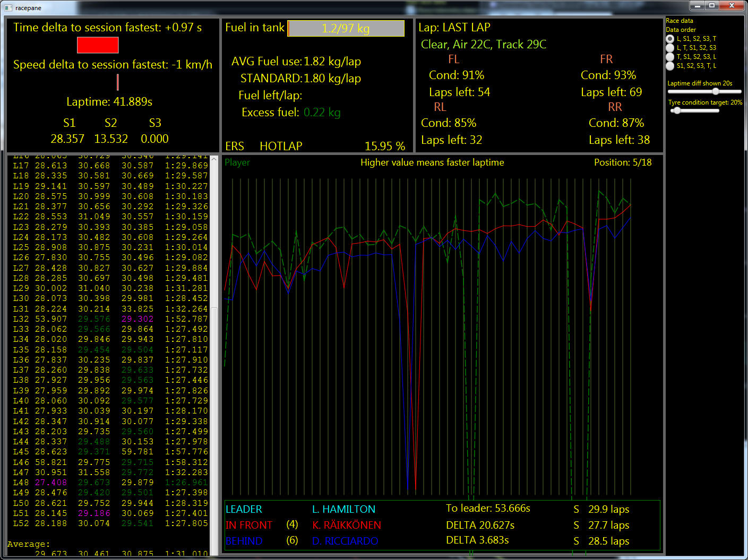Image resolution: width=748 pixels, height=560 pixels.
Task: Click the K. RÄIKKÖNEN in-front entry
Action: (345, 525)
